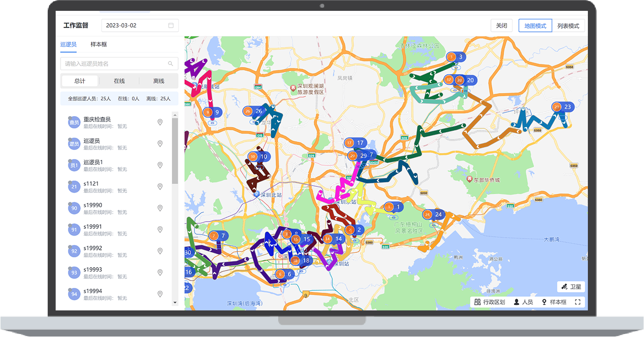Select the 离线 filter tab

[159, 81]
